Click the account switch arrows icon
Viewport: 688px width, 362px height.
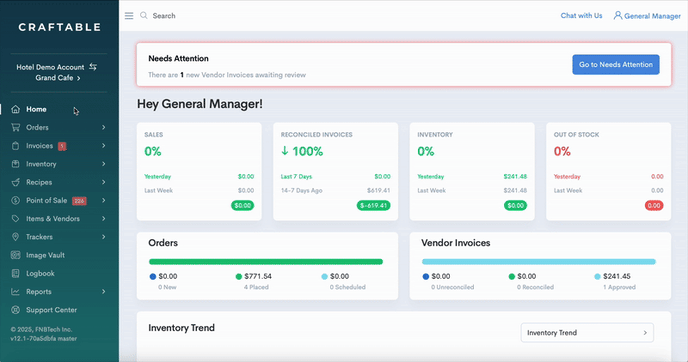click(93, 67)
